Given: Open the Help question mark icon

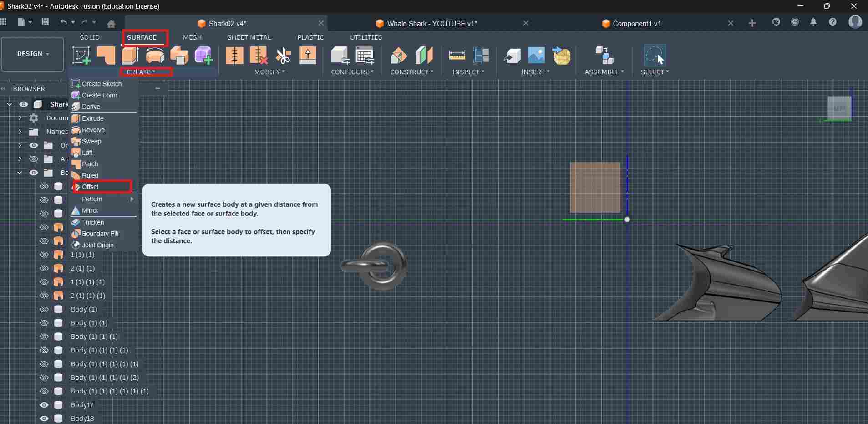Looking at the screenshot, I should [832, 22].
